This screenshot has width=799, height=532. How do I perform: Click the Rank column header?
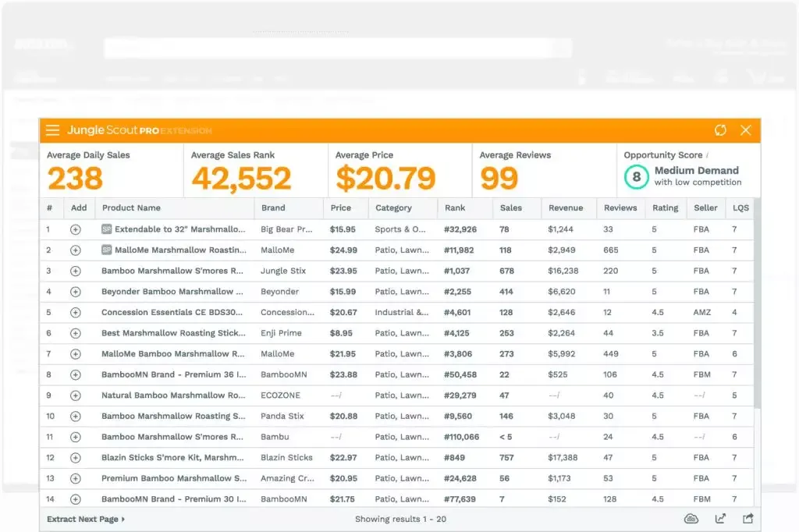[x=455, y=208]
